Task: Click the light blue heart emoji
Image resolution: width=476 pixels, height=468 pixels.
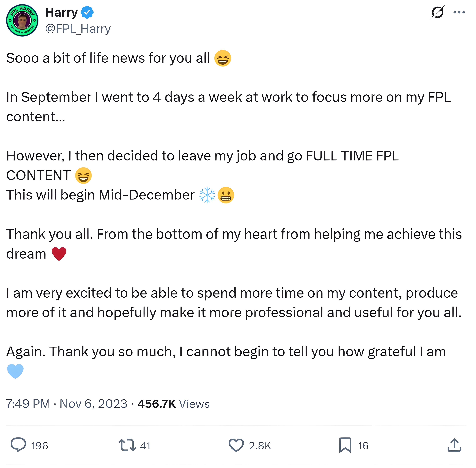Action: point(15,371)
